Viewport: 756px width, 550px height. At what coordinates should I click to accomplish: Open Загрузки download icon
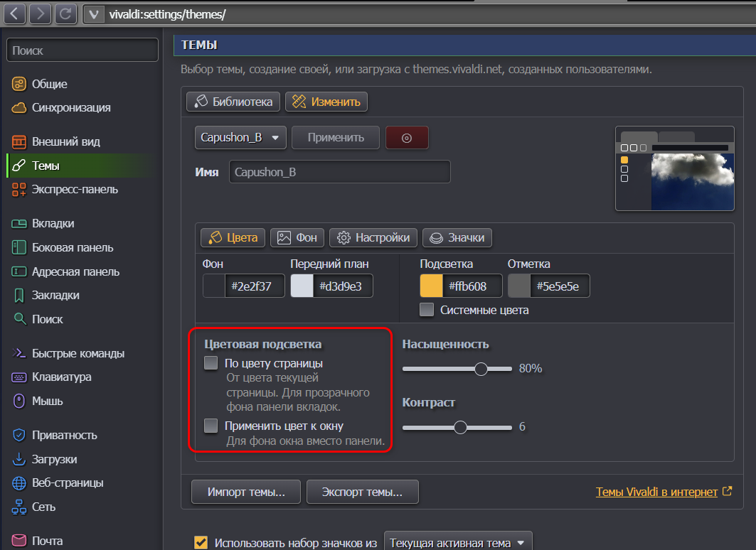pos(18,459)
